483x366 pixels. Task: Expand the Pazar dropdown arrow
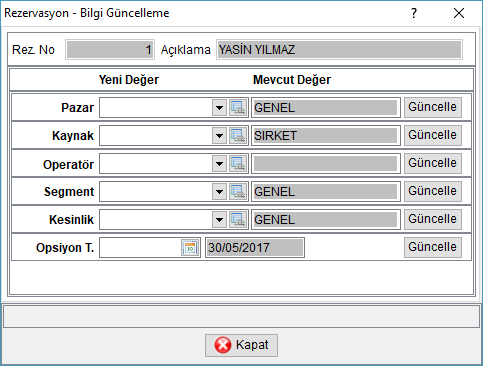tap(219, 108)
